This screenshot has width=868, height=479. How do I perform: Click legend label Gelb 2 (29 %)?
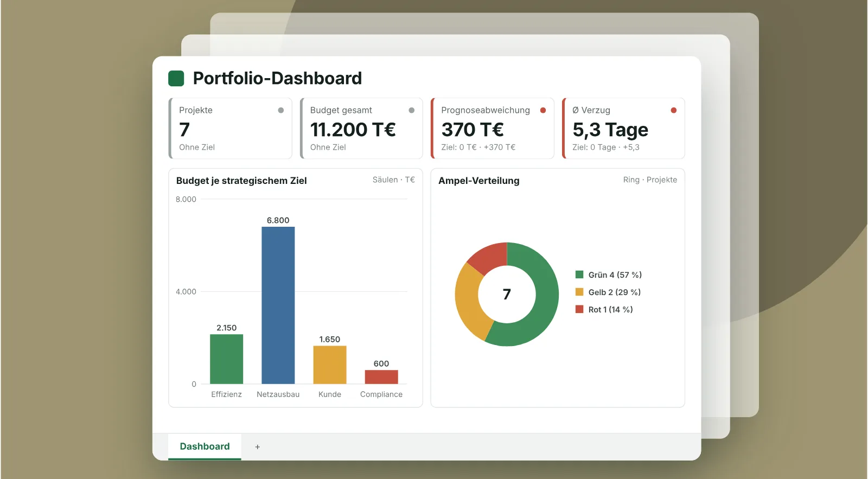point(615,292)
